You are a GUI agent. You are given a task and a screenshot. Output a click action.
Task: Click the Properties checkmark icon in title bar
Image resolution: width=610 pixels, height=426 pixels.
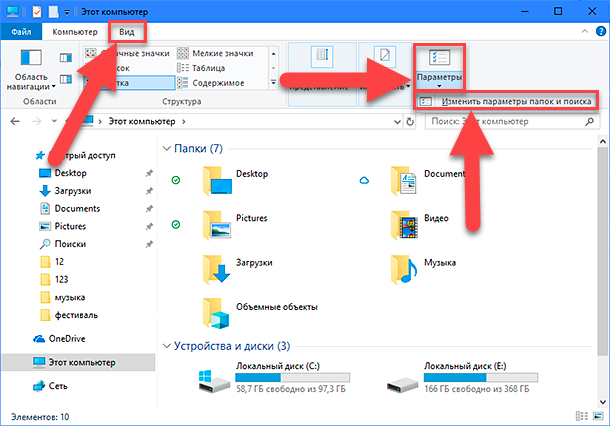tap(37, 12)
